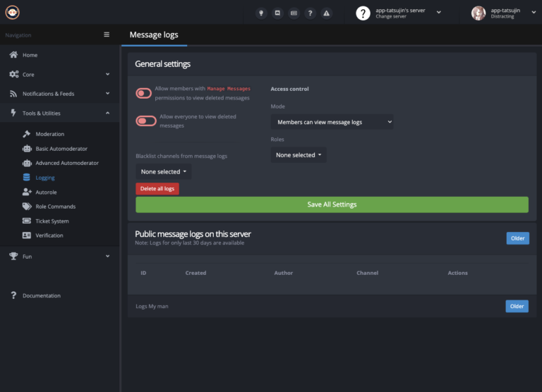Go to Advanced Automoderator page
Image resolution: width=542 pixels, height=392 pixels.
[67, 163]
